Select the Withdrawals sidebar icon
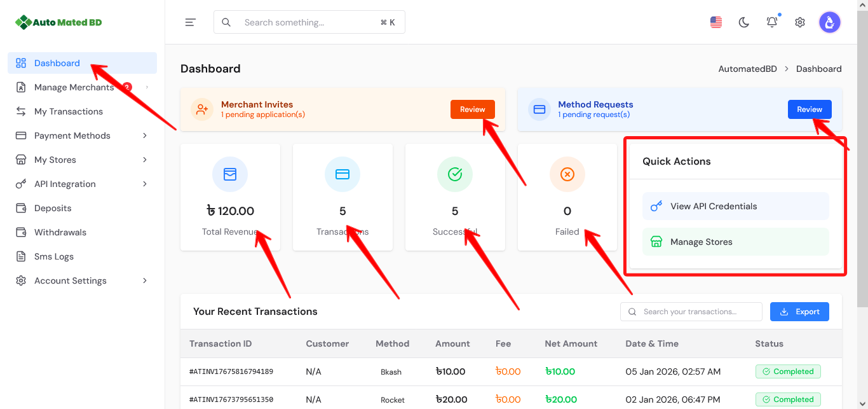This screenshot has height=409, width=868. [x=21, y=232]
